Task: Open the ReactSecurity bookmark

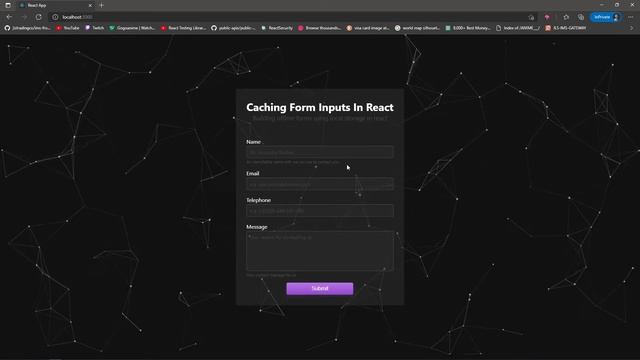Action: tap(277, 28)
